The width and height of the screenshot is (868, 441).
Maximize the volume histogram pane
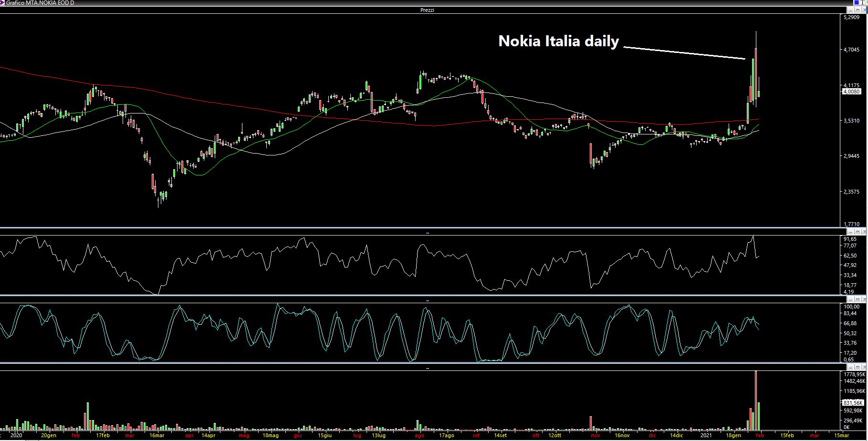858,367
